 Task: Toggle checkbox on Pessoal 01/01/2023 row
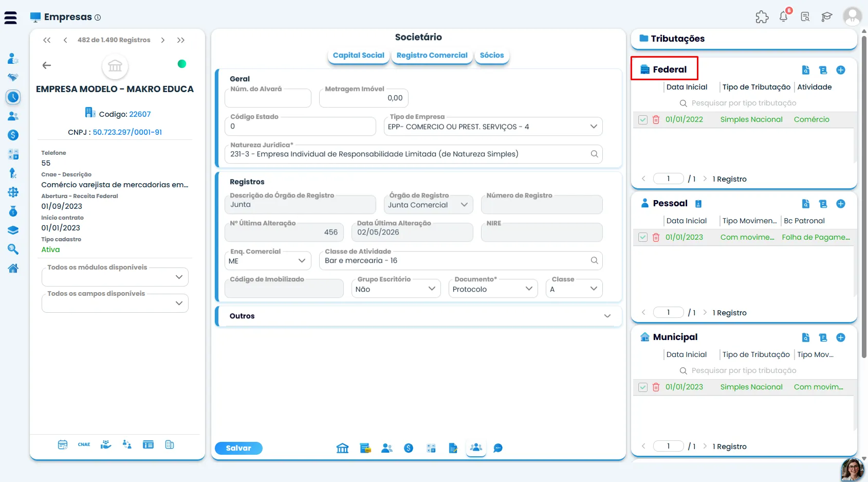pyautogui.click(x=642, y=237)
